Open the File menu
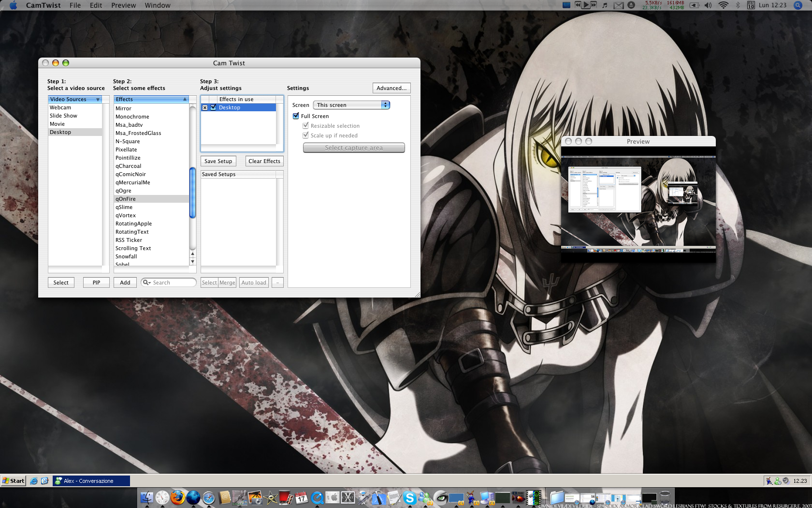This screenshot has height=508, width=812. click(75, 5)
